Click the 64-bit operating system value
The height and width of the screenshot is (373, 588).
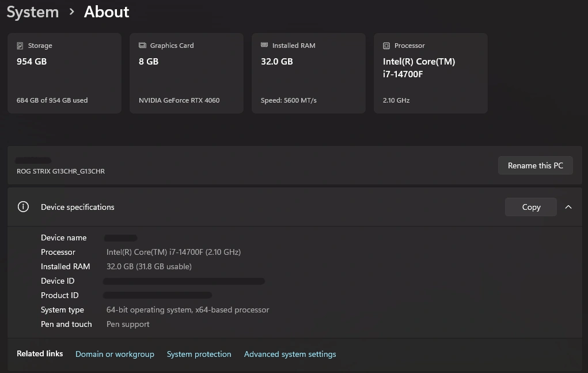click(188, 310)
